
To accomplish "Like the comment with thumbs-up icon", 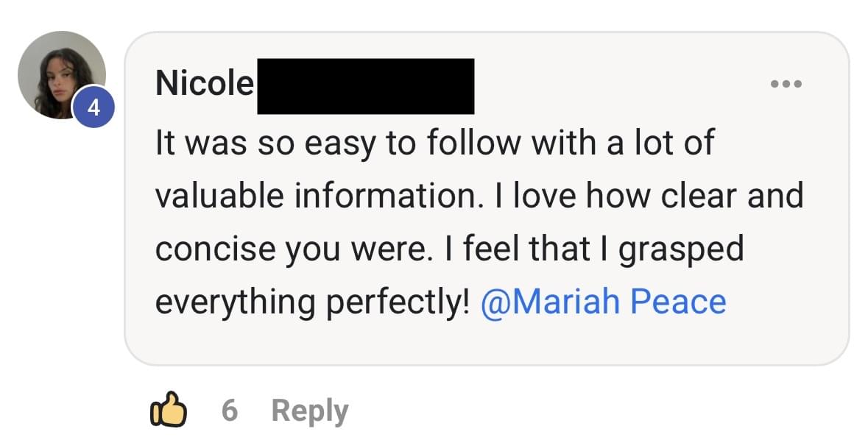I will [167, 409].
